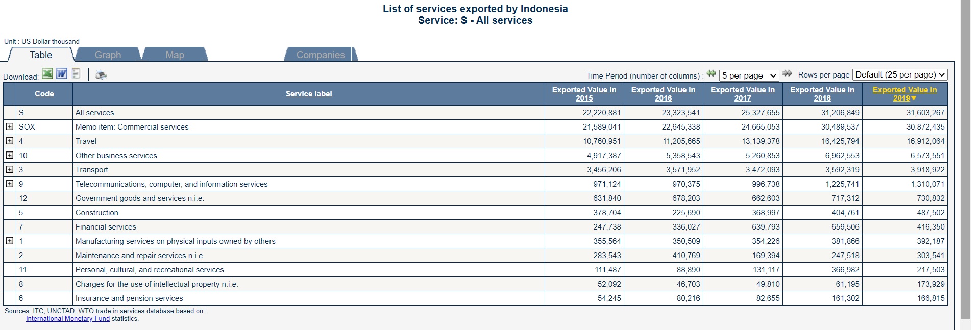The image size is (980, 330).
Task: Click the vertical page scrollbar
Action: [965, 153]
